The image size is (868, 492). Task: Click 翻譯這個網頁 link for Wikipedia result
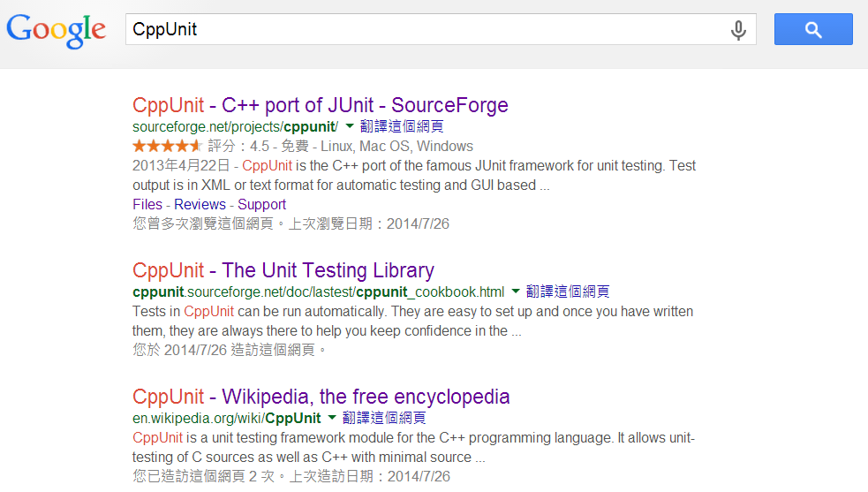click(x=384, y=419)
